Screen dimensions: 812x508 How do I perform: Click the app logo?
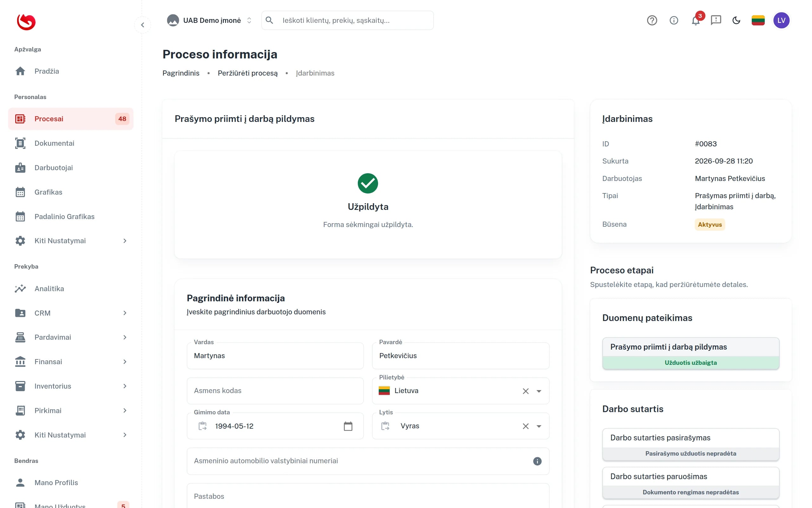pyautogui.click(x=26, y=22)
